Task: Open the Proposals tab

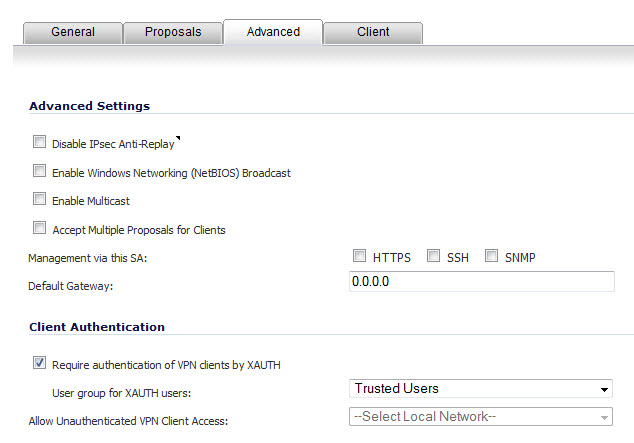Action: pyautogui.click(x=173, y=32)
